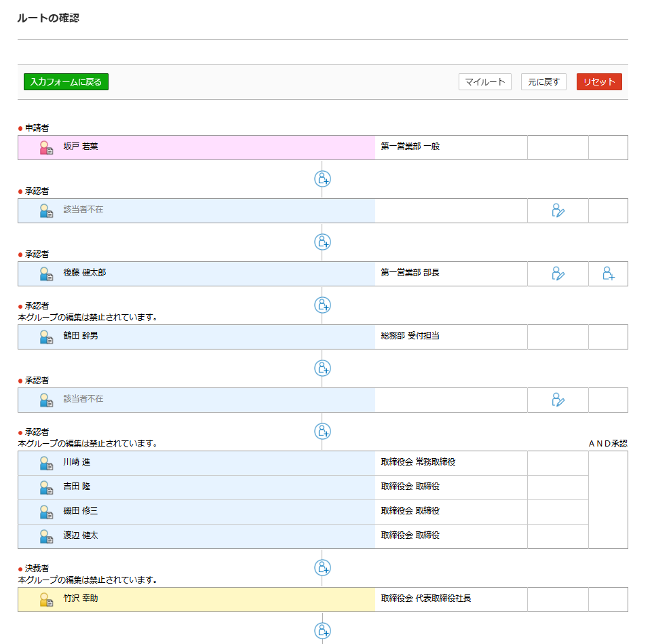Click the add-step icon above 鶴田 幹男's group
Viewport: 652px width, 644px height.
322,305
